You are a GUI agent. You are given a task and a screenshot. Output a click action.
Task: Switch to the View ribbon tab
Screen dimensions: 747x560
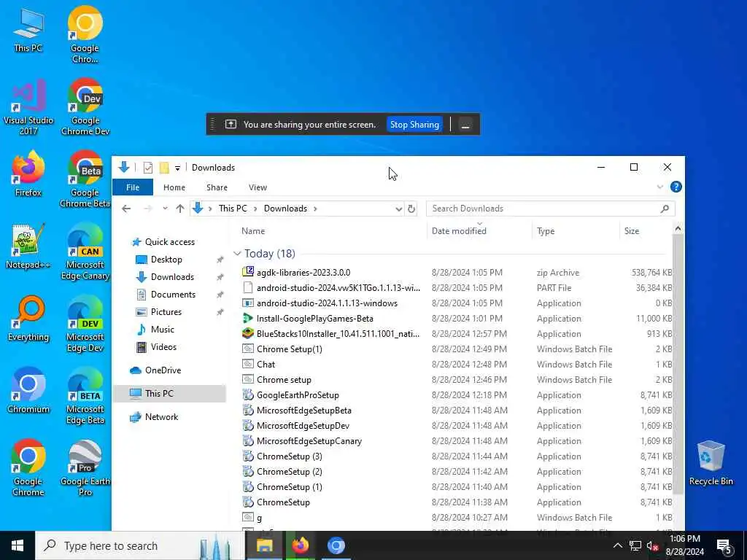(258, 187)
